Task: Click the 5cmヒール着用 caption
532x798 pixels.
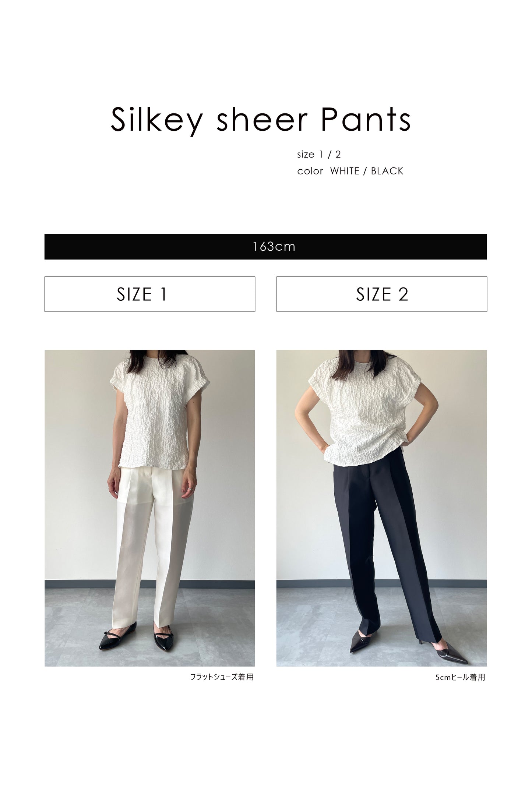Action: click(x=460, y=677)
